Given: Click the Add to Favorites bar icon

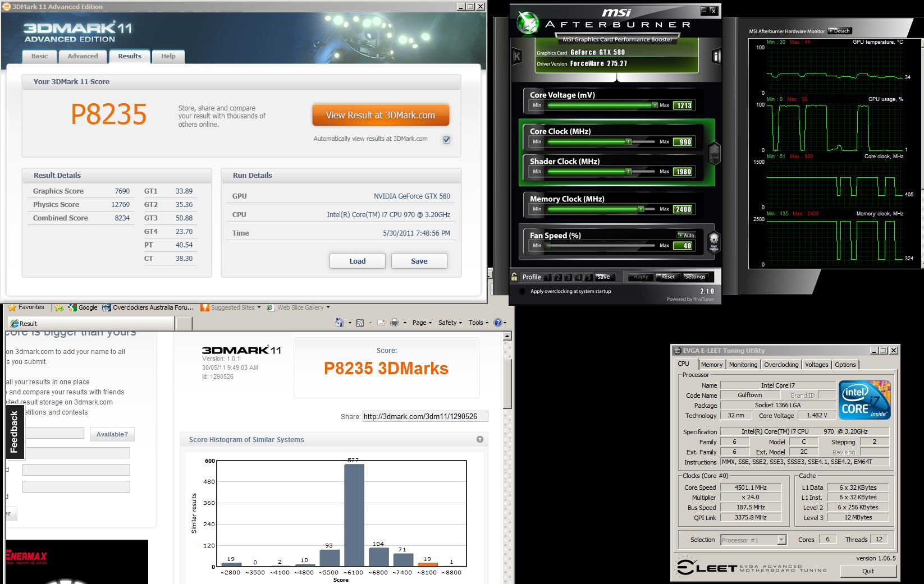Looking at the screenshot, I should 58,307.
